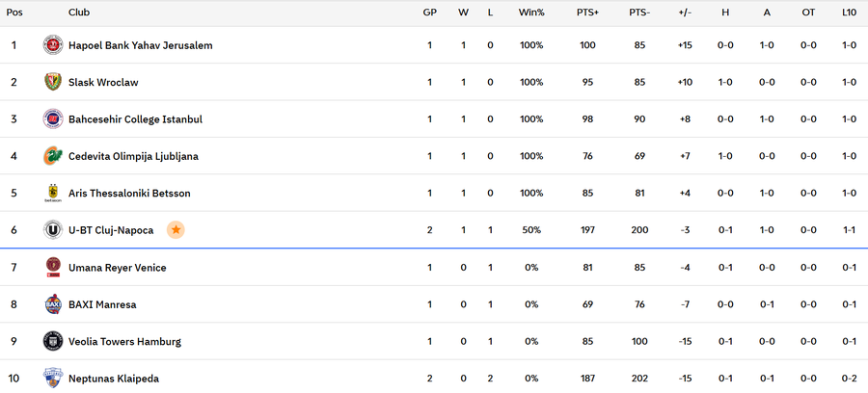Viewport: 868px width, 393px height.
Task: Open Slask Wroclaw team name link
Action: [103, 83]
